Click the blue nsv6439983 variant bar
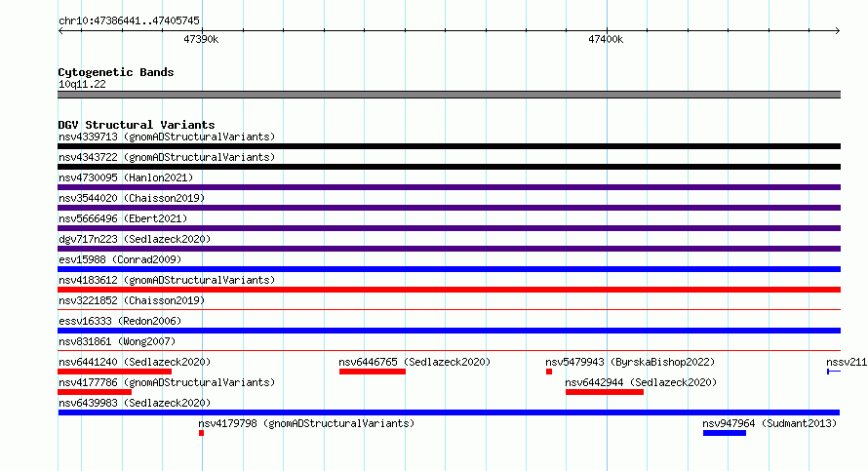 449,412
